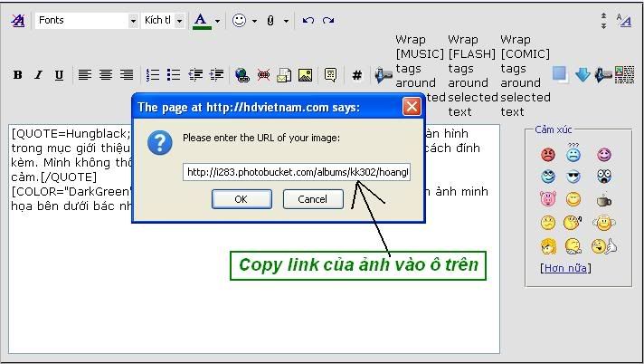Insert an unordered bullet list
The height and width of the screenshot is (364, 644).
pyautogui.click(x=174, y=75)
